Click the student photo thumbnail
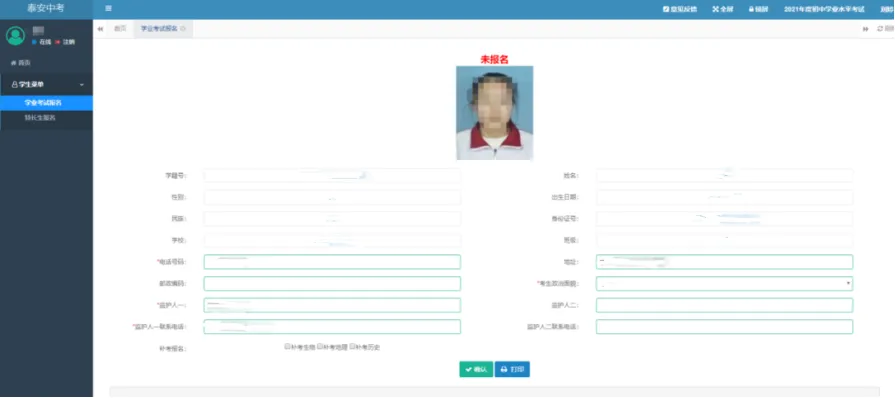 (494, 112)
